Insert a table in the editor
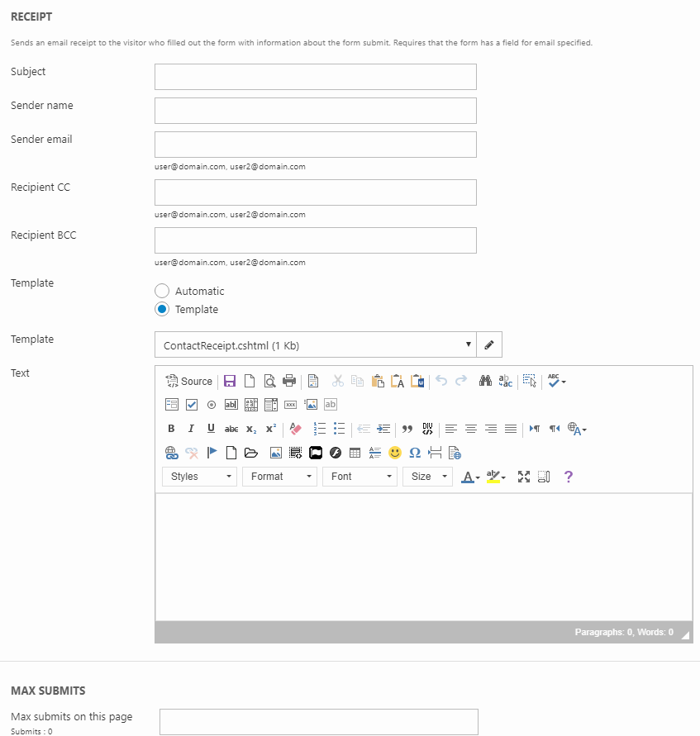 coord(355,453)
